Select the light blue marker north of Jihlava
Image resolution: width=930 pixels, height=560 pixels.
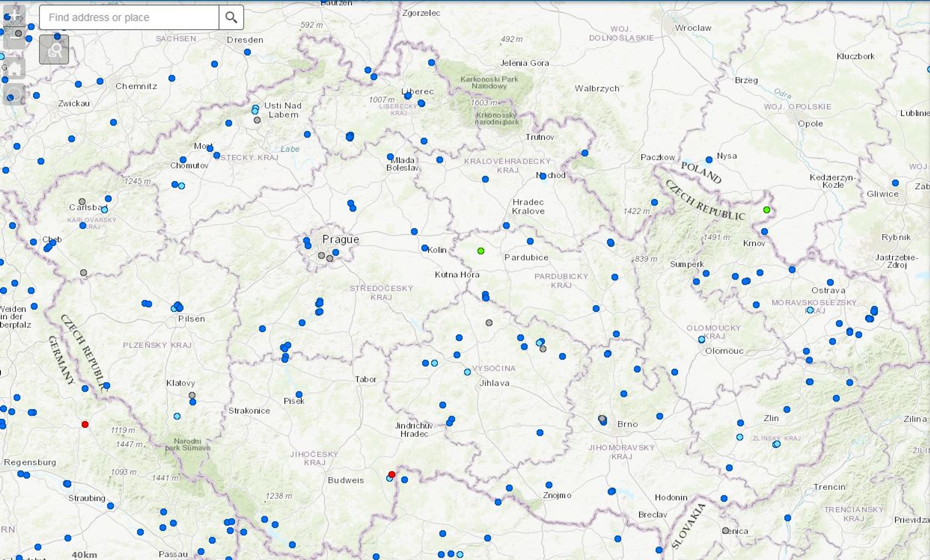tap(467, 372)
